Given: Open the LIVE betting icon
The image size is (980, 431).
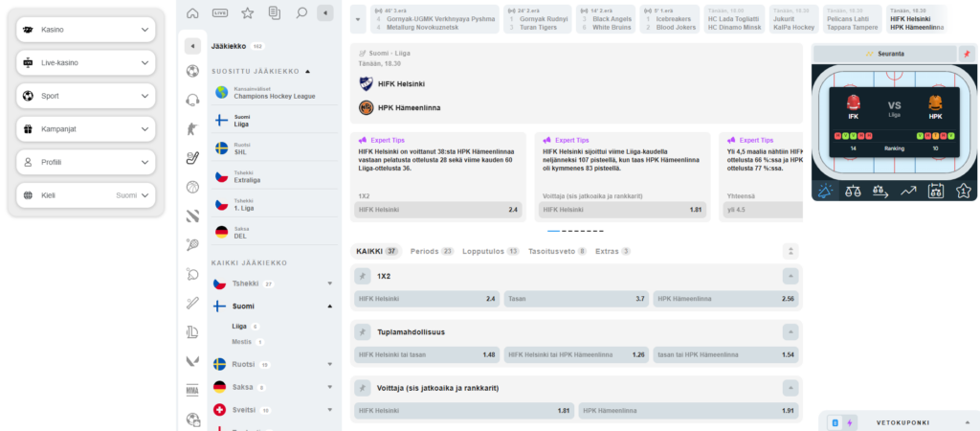Looking at the screenshot, I should (x=220, y=13).
